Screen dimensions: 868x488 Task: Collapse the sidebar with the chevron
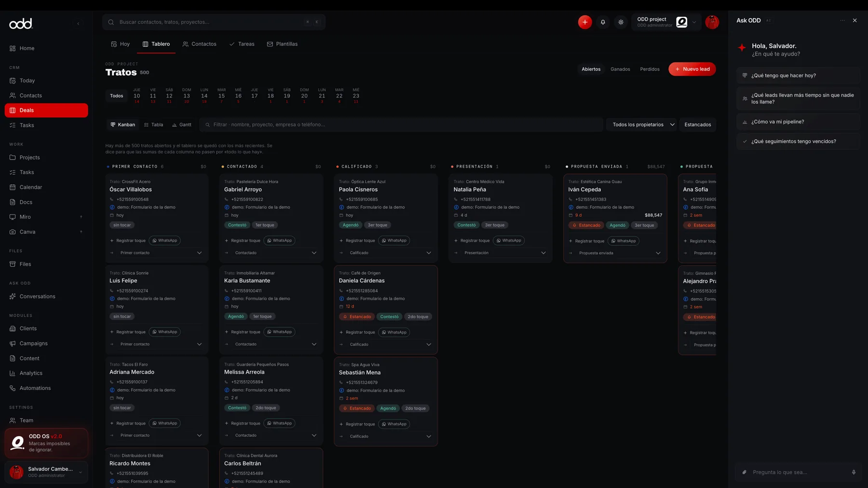point(78,24)
